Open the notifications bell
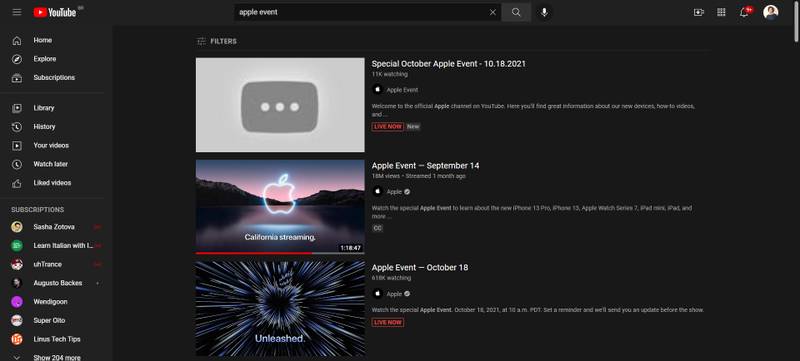The width and height of the screenshot is (800, 361). 744,12
